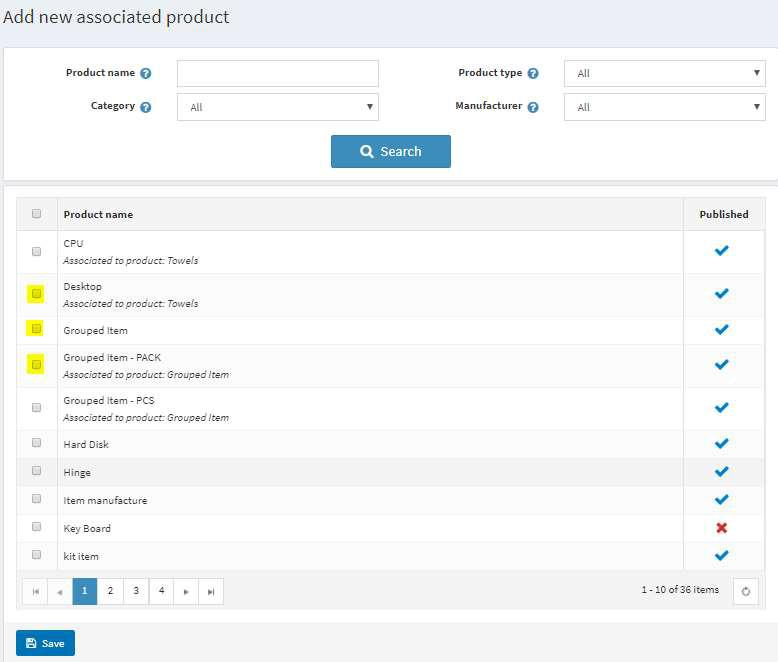Focus the Product name input field
The image size is (778, 662).
pyautogui.click(x=278, y=73)
